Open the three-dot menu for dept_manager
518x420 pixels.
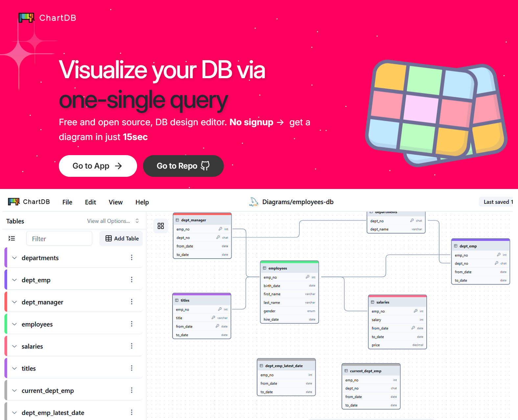(x=131, y=302)
